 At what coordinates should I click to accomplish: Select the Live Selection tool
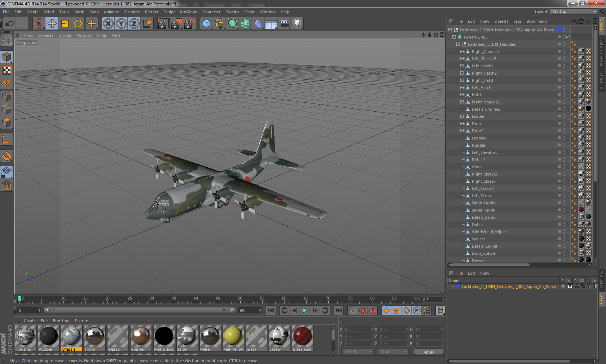[x=39, y=24]
